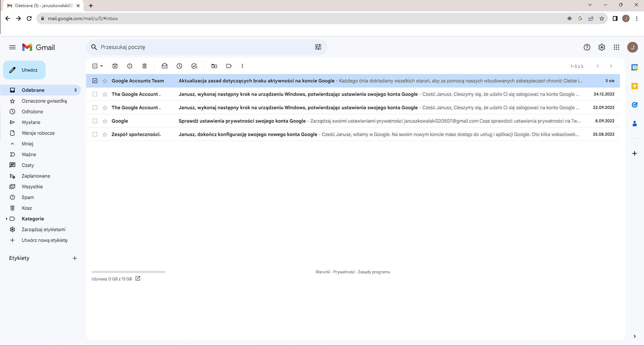
Task: Select checkbox of email dated 24.12.2022
Action: pos(95,94)
